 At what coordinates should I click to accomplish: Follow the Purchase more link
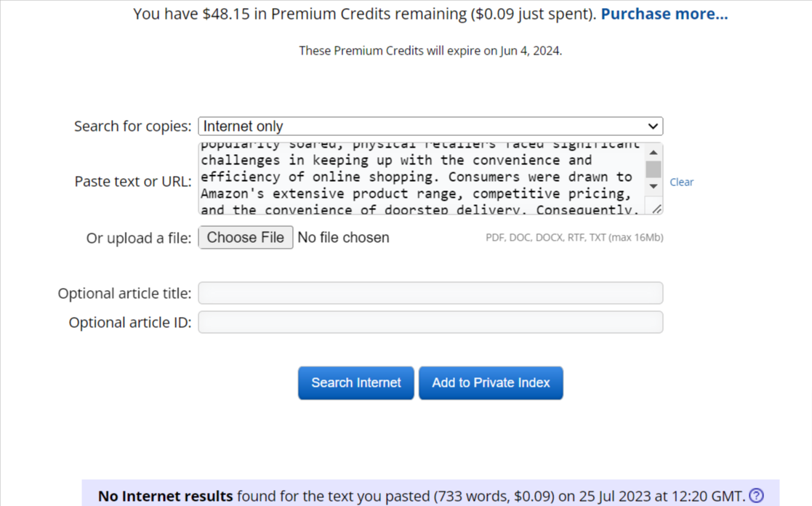(x=664, y=14)
